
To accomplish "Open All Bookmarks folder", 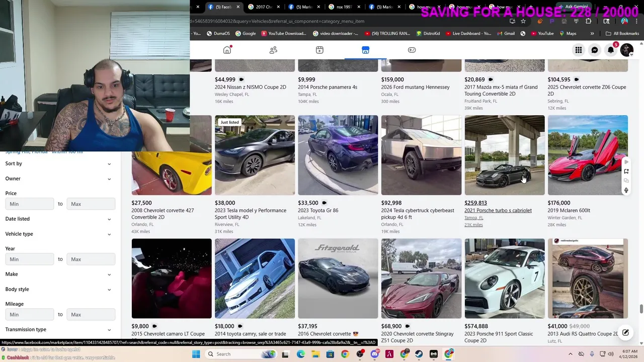I will click(x=622, y=34).
